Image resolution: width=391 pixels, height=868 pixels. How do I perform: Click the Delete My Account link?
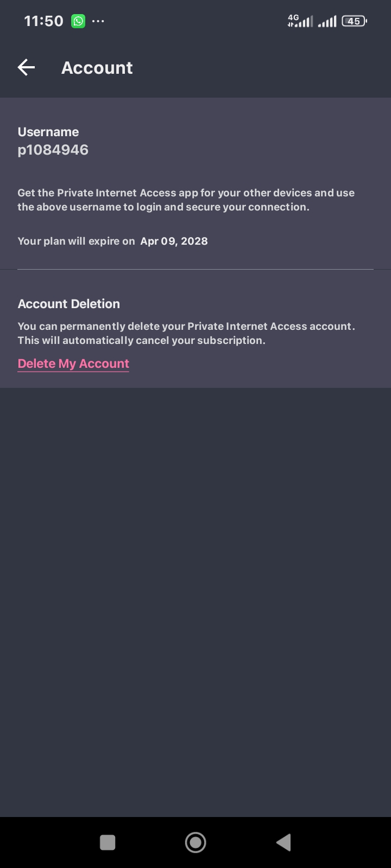click(x=73, y=363)
